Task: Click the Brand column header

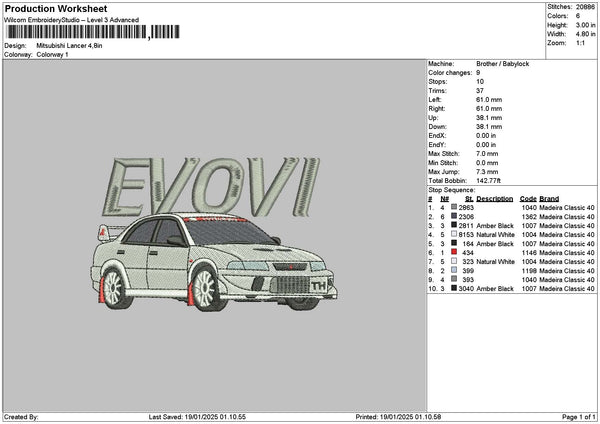Action: pyautogui.click(x=550, y=198)
